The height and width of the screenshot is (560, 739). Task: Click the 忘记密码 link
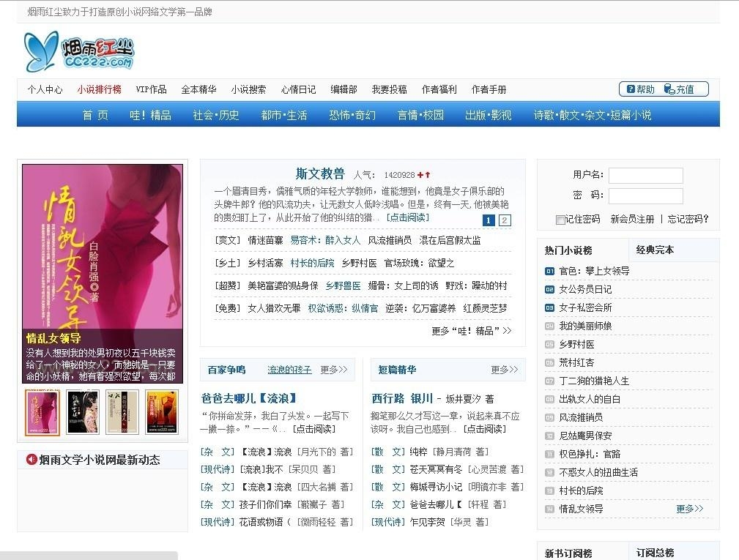click(x=686, y=220)
